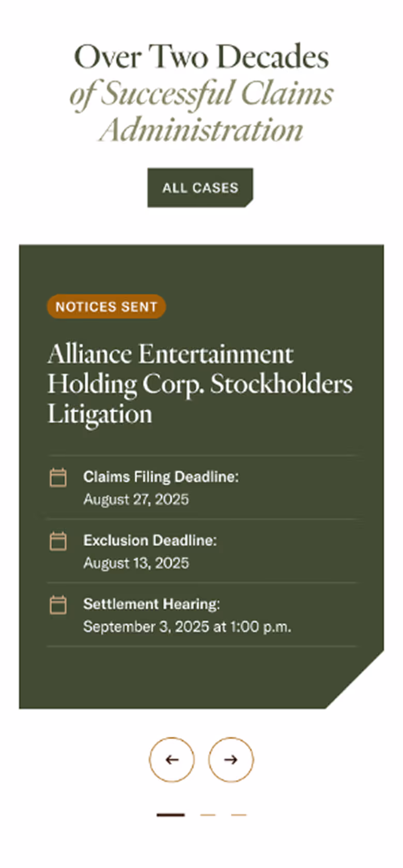Click the left arrow carousel icon
403x868 pixels.
172,760
